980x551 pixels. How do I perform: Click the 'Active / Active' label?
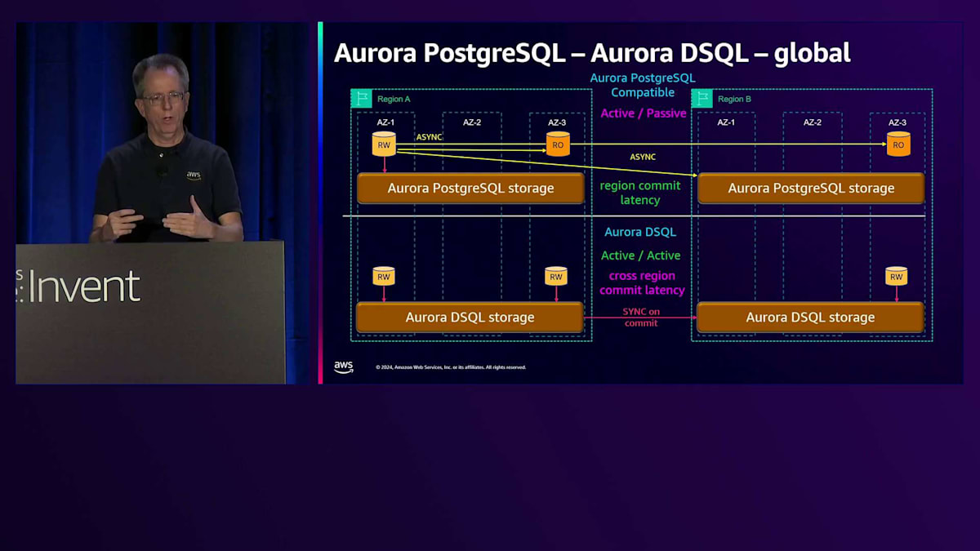click(640, 256)
